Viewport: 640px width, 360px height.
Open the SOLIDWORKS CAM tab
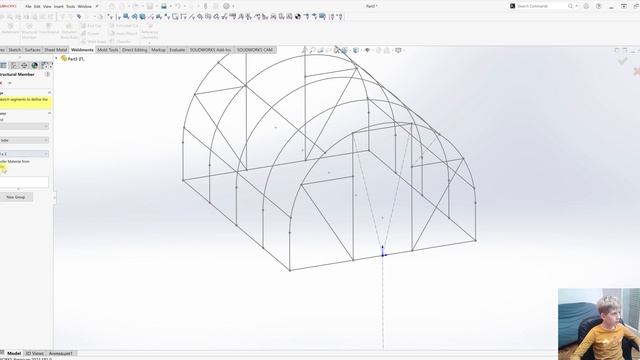point(255,50)
